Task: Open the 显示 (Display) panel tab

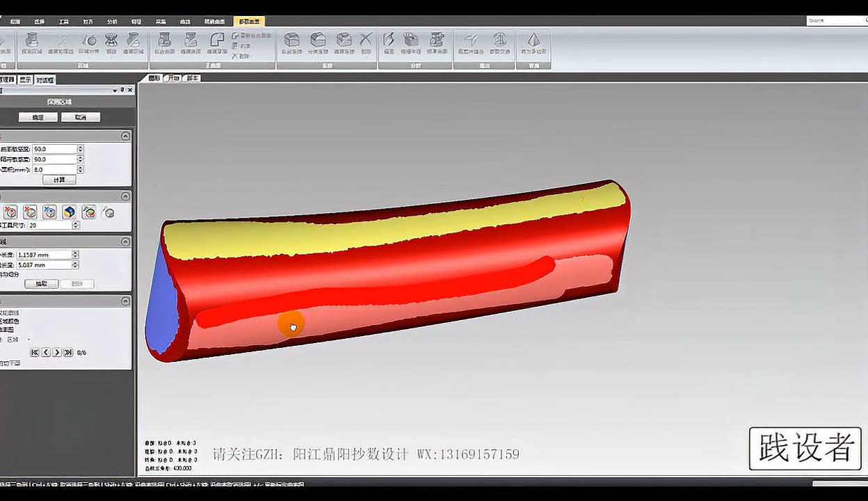Action: [x=25, y=80]
